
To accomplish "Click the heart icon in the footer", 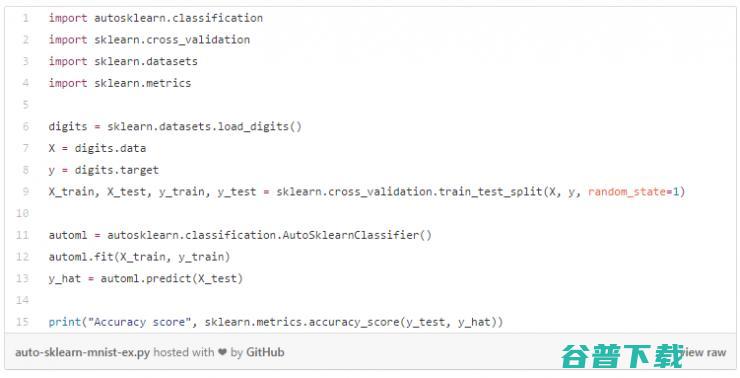I will click(x=222, y=353).
